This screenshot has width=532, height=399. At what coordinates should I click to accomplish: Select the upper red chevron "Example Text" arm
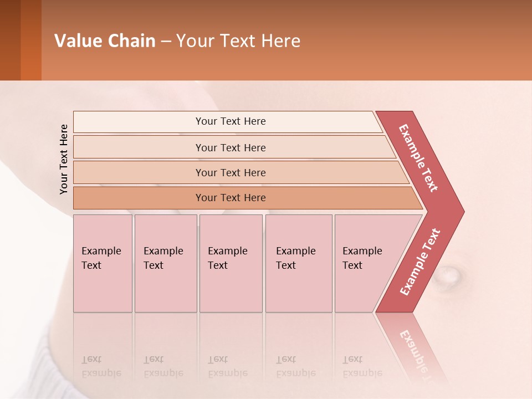click(419, 158)
